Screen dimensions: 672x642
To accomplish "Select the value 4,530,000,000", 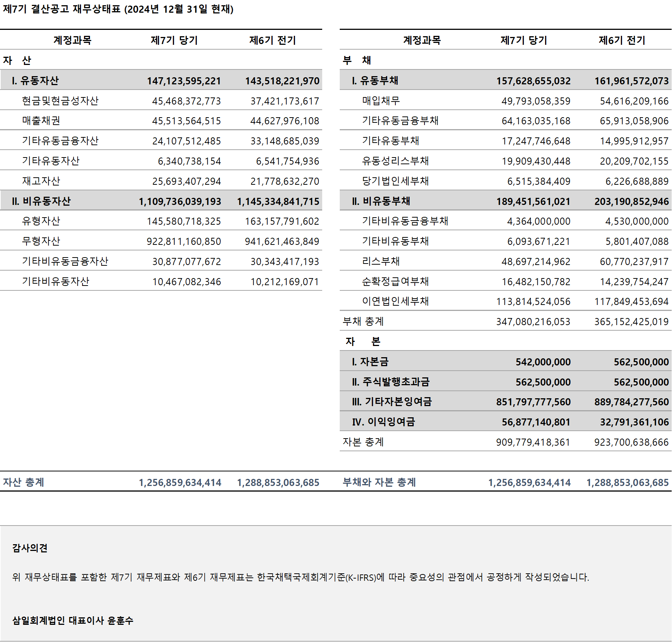I will (x=637, y=221).
